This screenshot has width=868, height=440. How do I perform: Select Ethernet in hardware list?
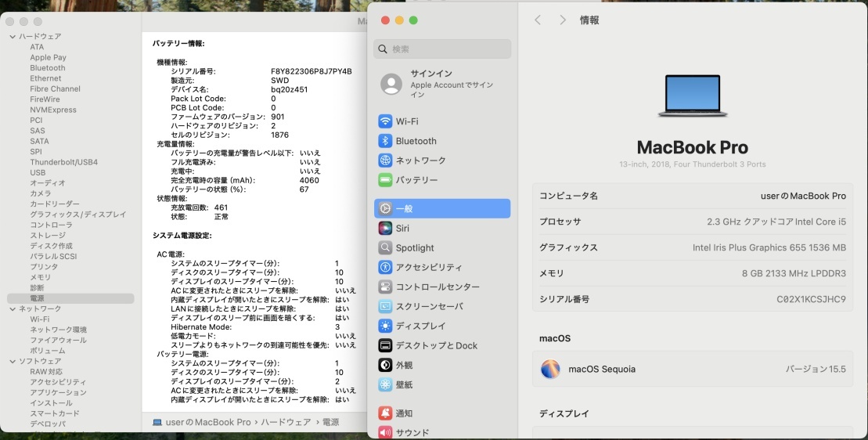[x=45, y=78]
